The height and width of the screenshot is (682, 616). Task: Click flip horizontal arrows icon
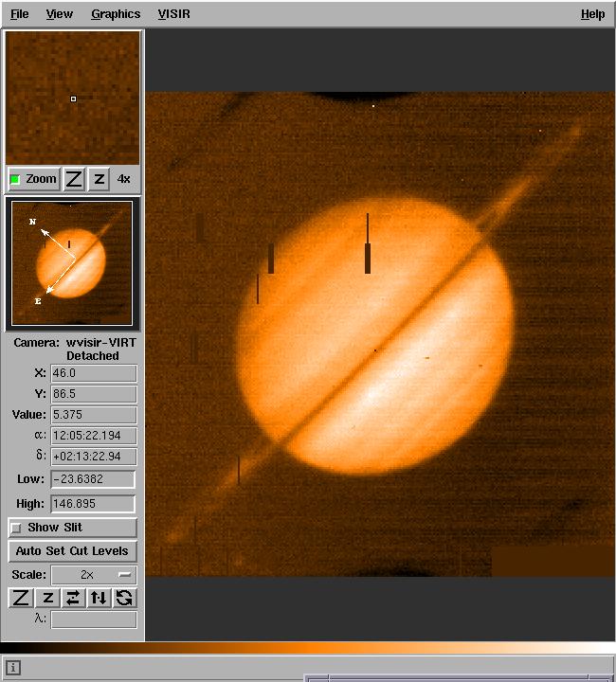click(x=73, y=598)
